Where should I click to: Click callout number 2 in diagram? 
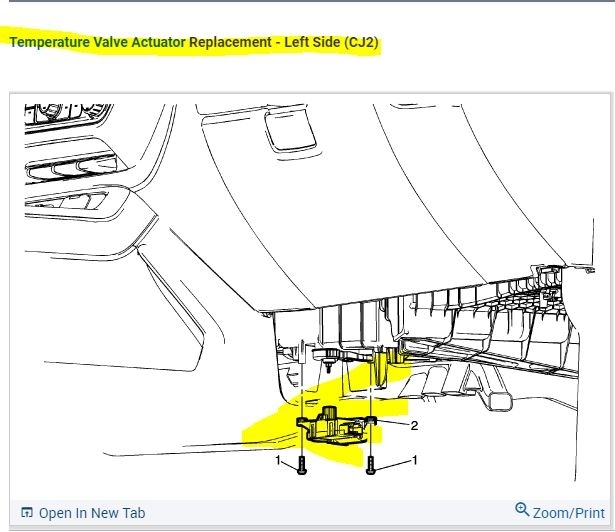(414, 426)
